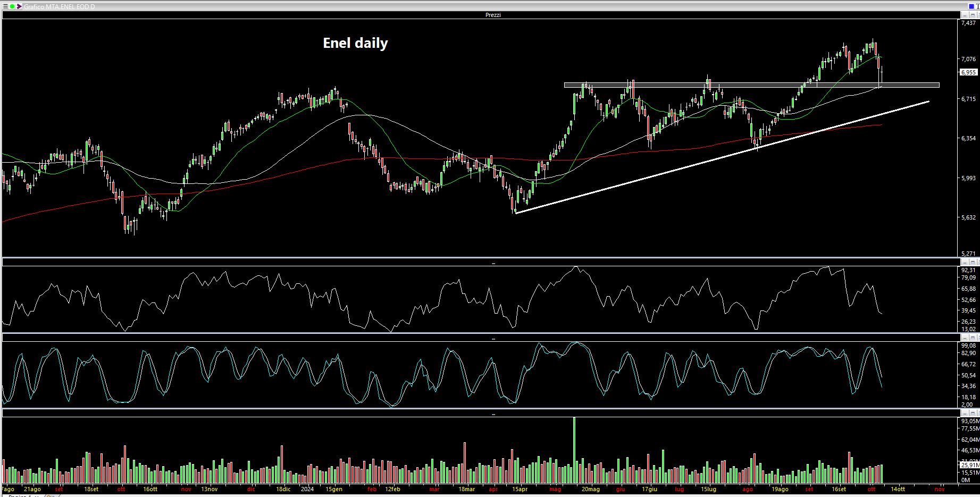This screenshot has width=980, height=497.
Task: Click the 2,00 stochastic axis label
Action: click(967, 405)
